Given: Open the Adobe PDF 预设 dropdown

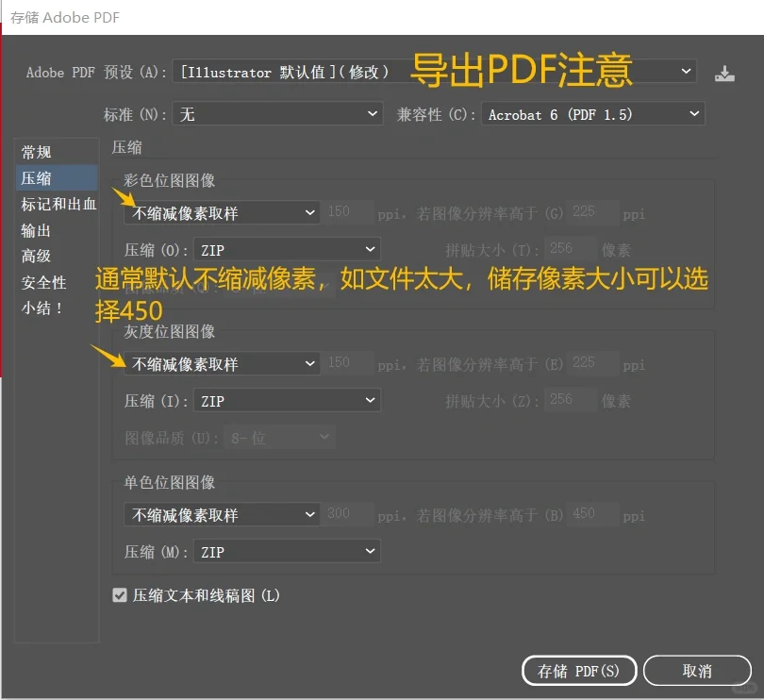Looking at the screenshot, I should tap(430, 72).
